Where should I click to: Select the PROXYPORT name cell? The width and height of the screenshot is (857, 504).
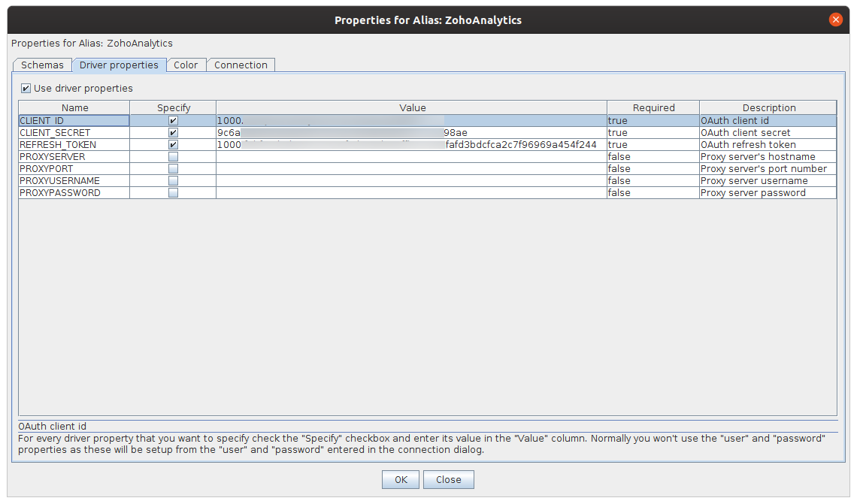coord(74,169)
